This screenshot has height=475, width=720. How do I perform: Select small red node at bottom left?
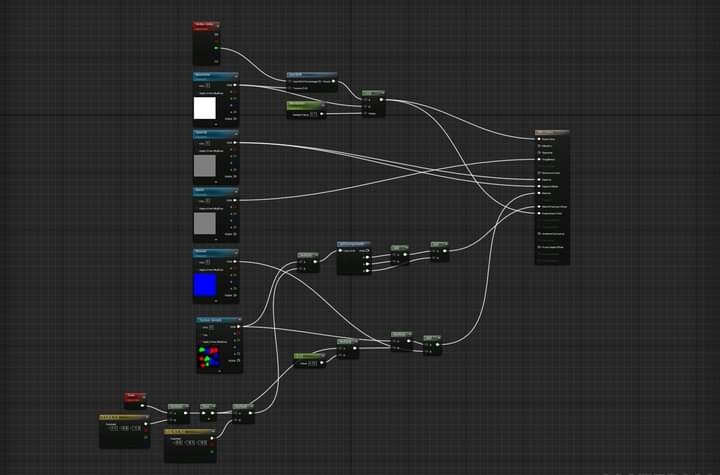click(x=136, y=396)
